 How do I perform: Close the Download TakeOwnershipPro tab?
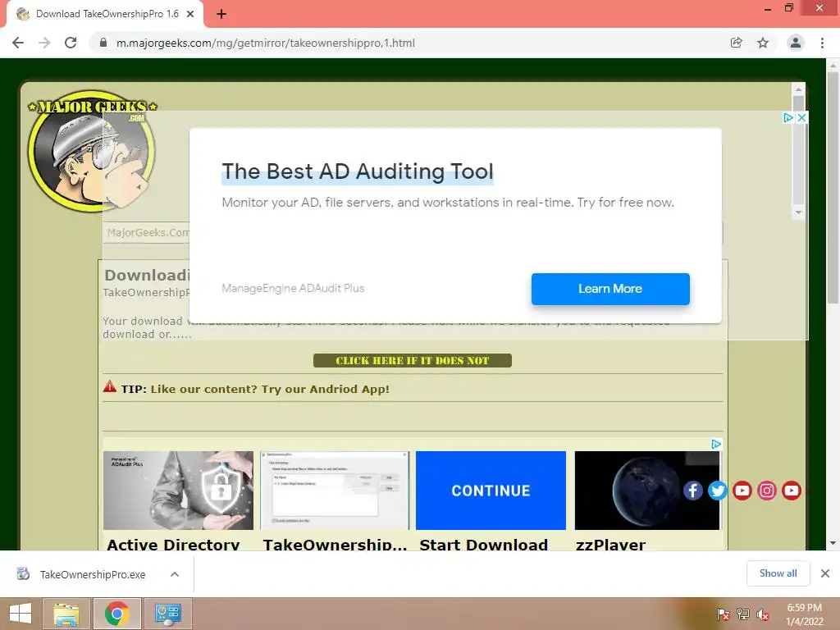pos(190,14)
